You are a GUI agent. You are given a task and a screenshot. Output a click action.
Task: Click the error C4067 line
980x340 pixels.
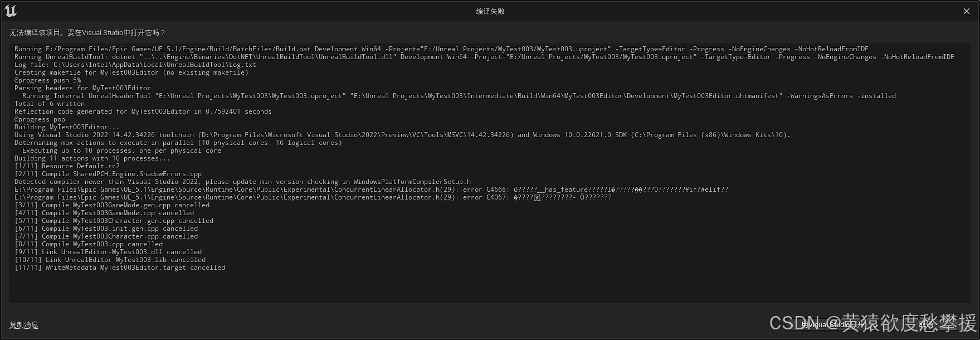tap(313, 197)
